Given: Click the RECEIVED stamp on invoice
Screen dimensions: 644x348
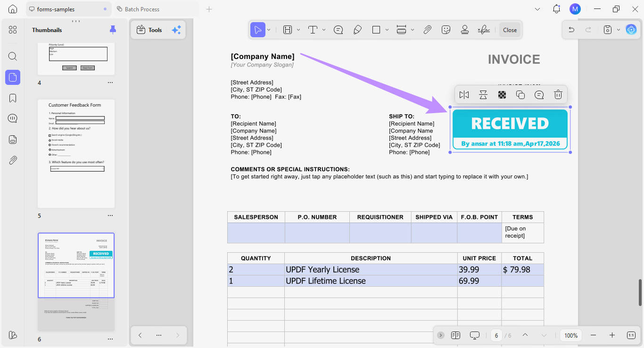Looking at the screenshot, I should pos(510,129).
